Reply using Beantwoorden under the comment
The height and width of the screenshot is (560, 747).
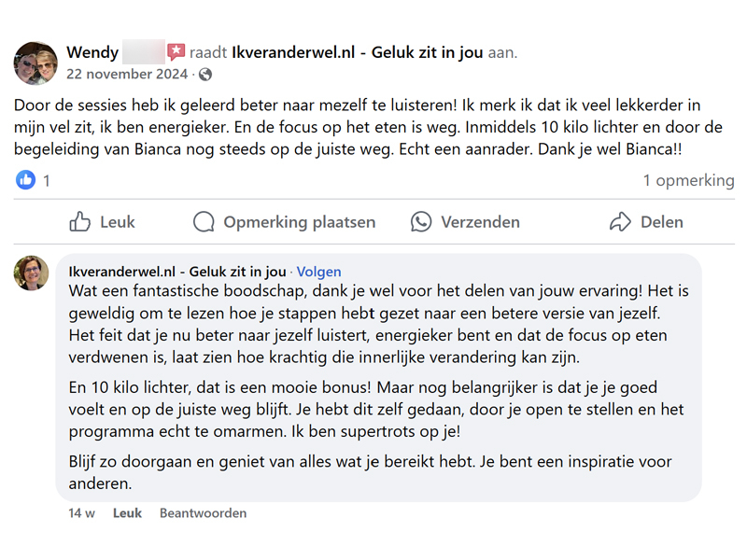pyautogui.click(x=203, y=512)
